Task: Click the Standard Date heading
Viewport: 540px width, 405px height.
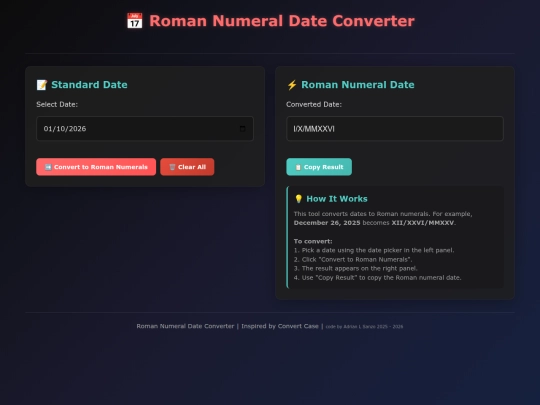Action: (x=89, y=85)
